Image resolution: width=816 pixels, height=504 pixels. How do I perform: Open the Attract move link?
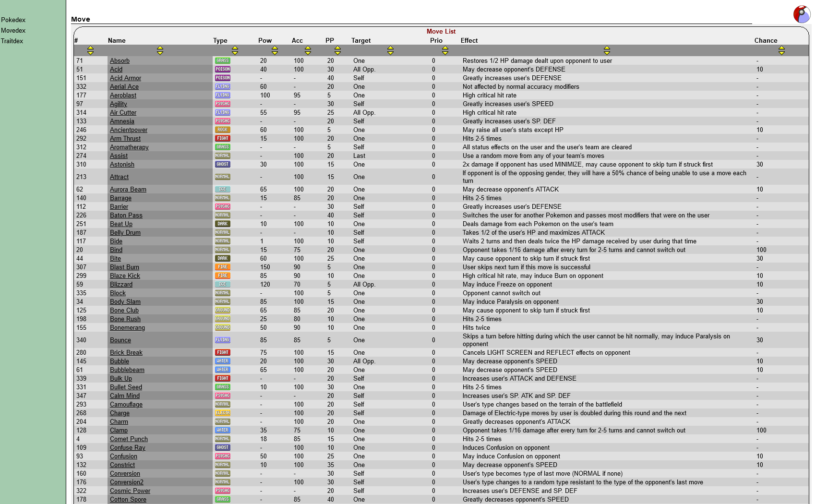point(119,177)
